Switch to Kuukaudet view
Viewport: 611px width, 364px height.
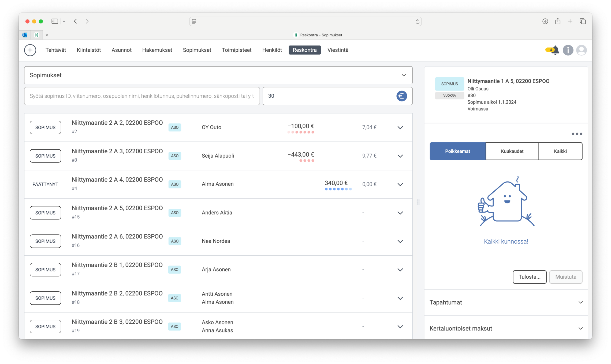[x=512, y=151]
